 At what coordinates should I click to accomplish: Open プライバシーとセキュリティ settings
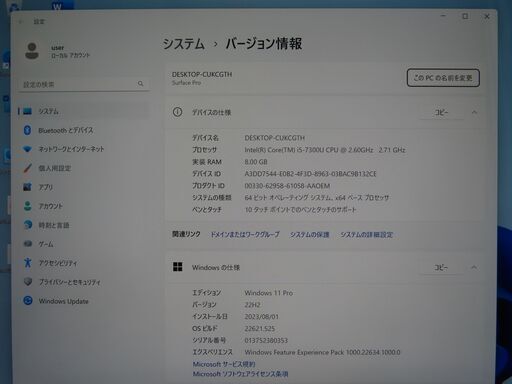83,282
